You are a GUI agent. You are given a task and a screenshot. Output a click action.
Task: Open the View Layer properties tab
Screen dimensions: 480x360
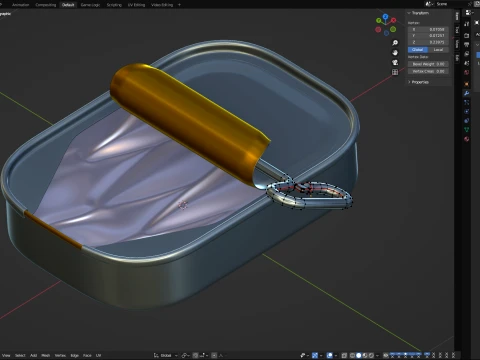tap(467, 54)
